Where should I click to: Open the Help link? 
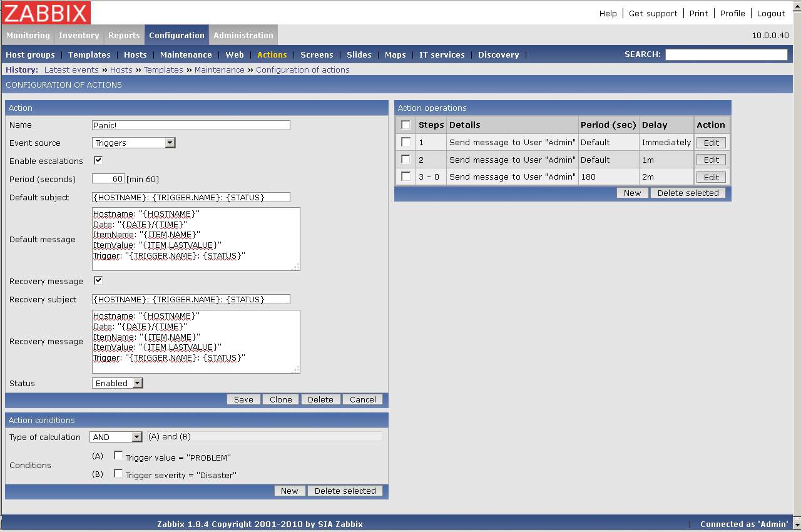coord(608,13)
